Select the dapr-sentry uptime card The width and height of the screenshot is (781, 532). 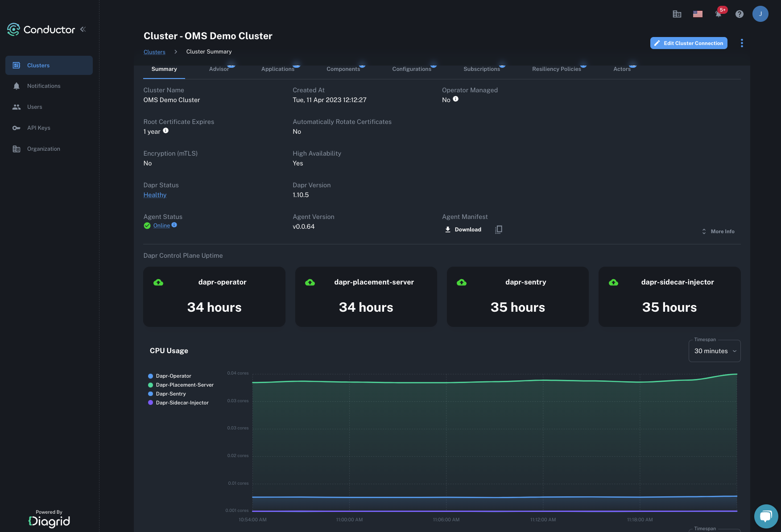point(517,297)
